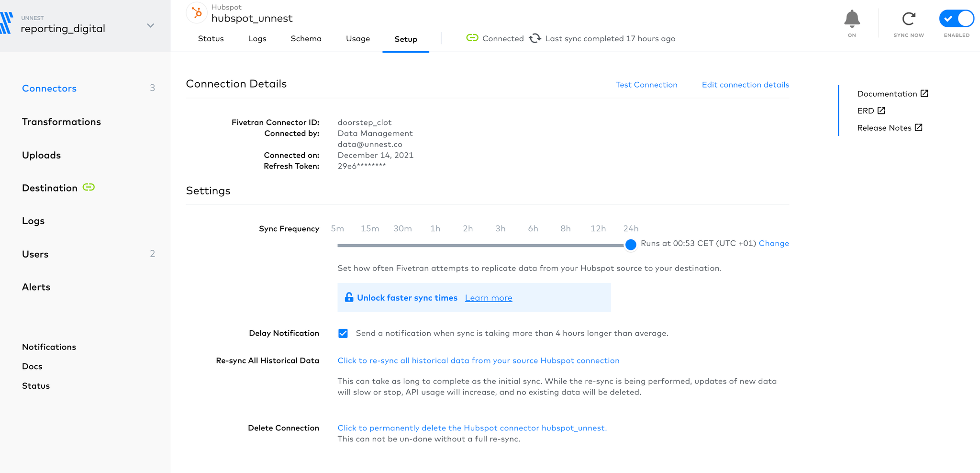
Task: Open the ERD link
Action: (x=866, y=111)
